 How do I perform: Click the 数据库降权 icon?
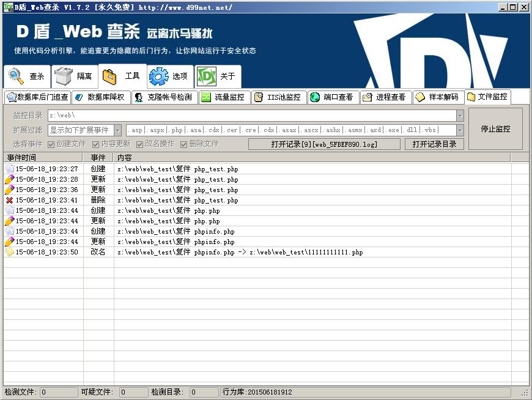[79, 97]
